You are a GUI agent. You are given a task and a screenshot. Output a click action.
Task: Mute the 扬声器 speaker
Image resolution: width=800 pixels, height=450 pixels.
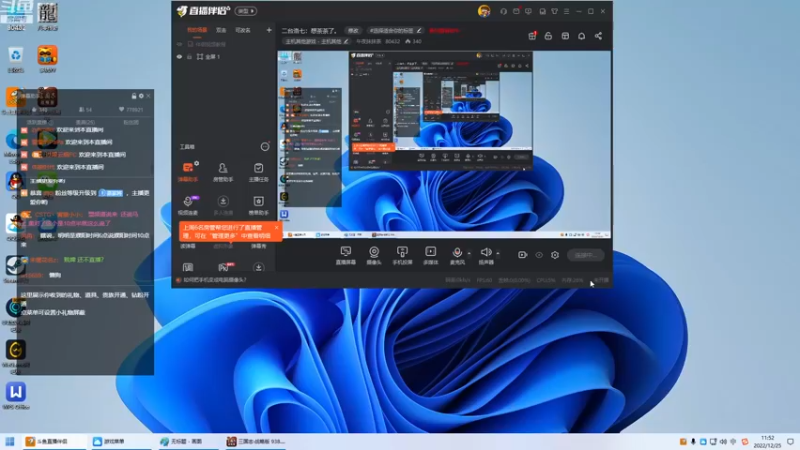tap(486, 255)
